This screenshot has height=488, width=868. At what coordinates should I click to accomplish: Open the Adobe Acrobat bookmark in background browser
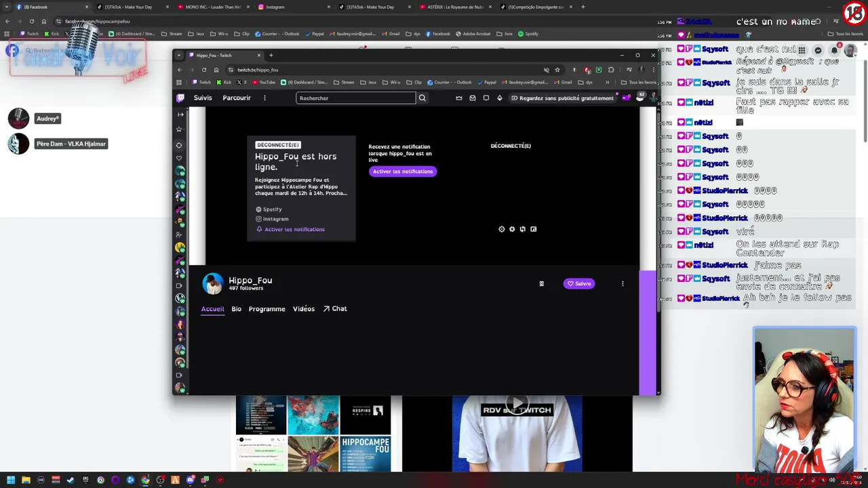click(473, 34)
